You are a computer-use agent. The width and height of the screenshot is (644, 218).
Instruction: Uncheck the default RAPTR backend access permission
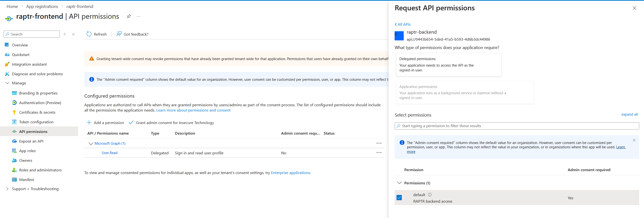(x=399, y=198)
